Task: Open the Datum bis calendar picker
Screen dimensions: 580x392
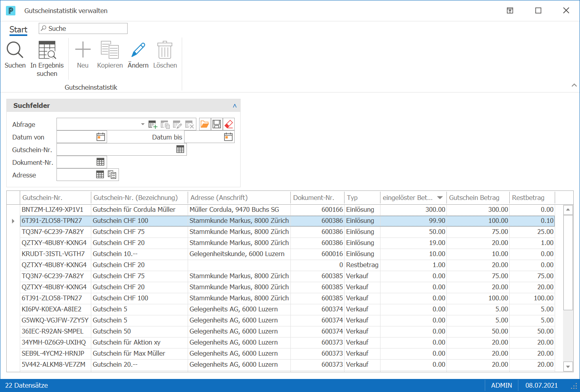Action: point(228,137)
